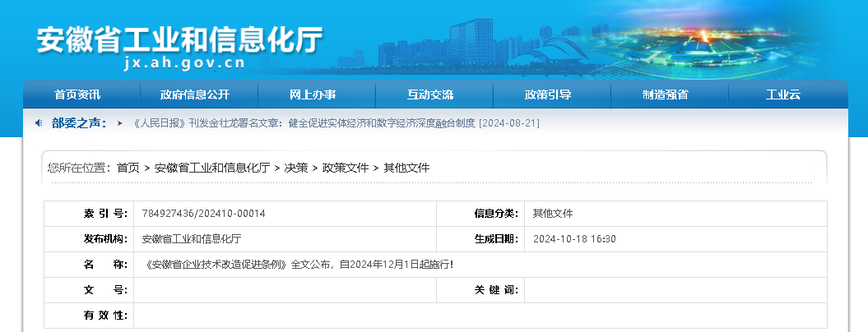Viewport: 868px width, 332px height.
Task: Open the 政策文件 breadcrumb link
Action: [x=346, y=168]
